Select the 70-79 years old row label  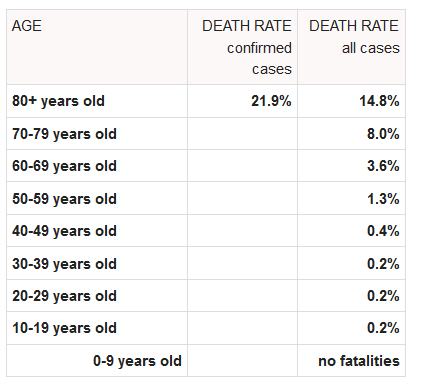[x=64, y=134]
